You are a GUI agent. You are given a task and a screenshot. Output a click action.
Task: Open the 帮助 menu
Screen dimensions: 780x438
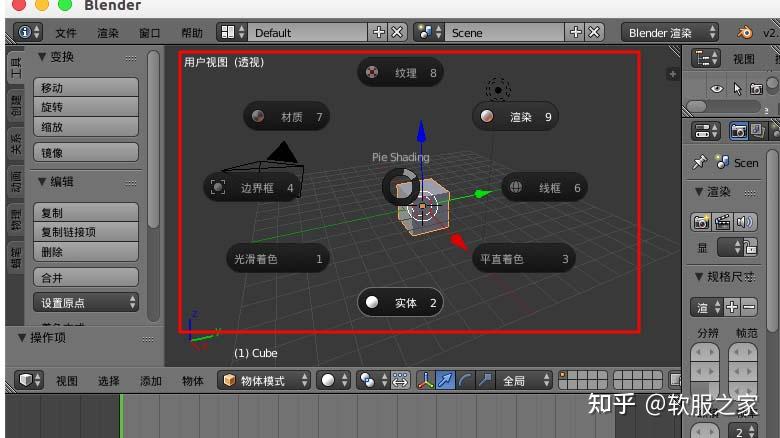point(192,33)
